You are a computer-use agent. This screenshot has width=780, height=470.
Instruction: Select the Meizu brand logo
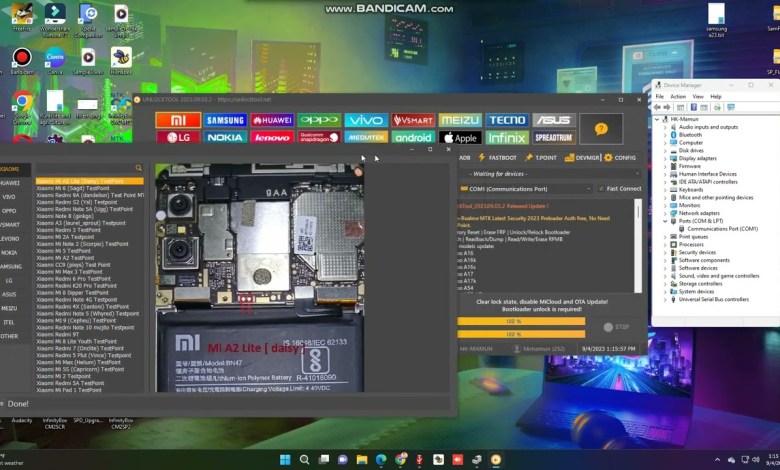460,120
